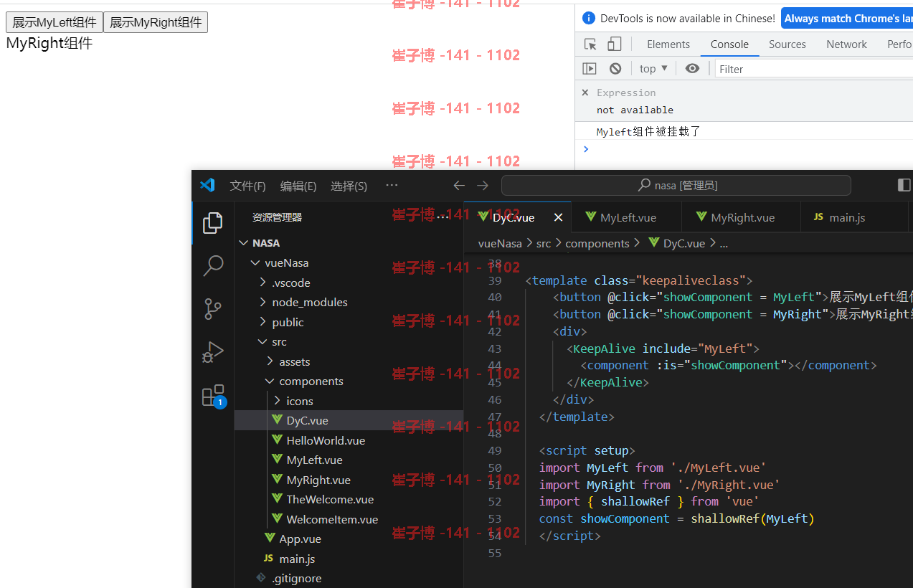Click the 'MyRight组件' text on the page
Screen dimensions: 913x588
pyautogui.click(x=49, y=44)
